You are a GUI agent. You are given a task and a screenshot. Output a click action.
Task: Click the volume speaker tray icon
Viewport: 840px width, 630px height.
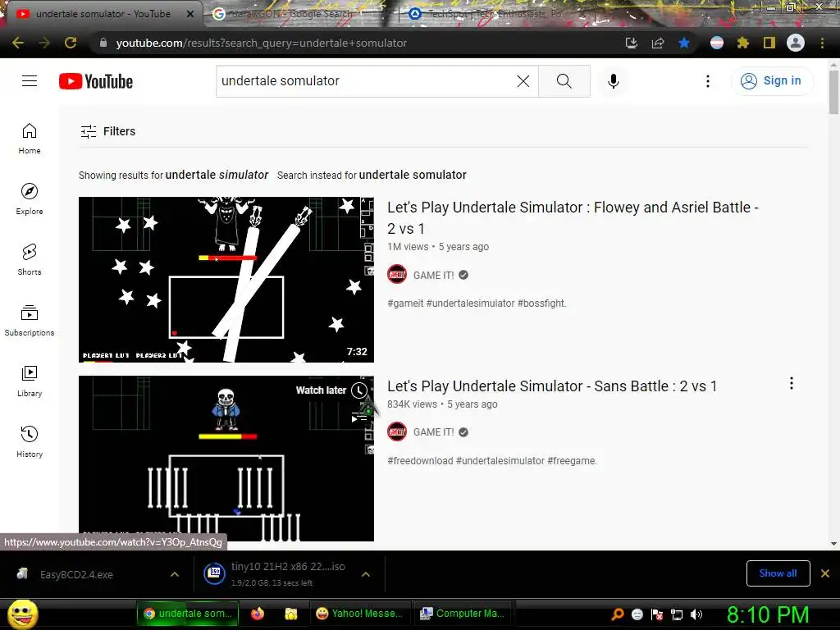point(696,614)
